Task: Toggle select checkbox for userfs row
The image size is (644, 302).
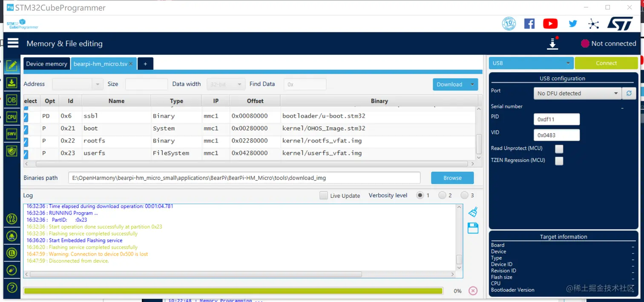Action: tap(26, 154)
